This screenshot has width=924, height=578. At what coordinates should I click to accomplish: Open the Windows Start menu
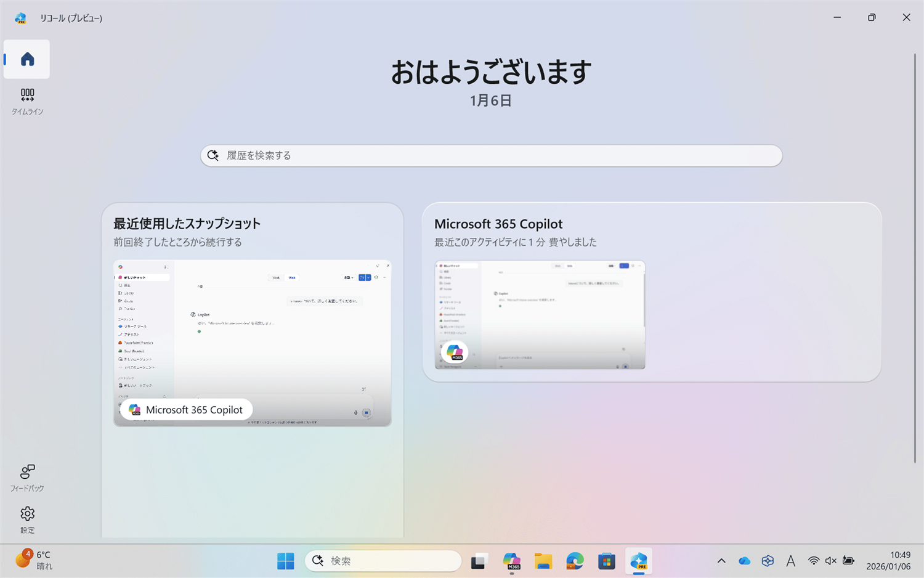pos(285,561)
